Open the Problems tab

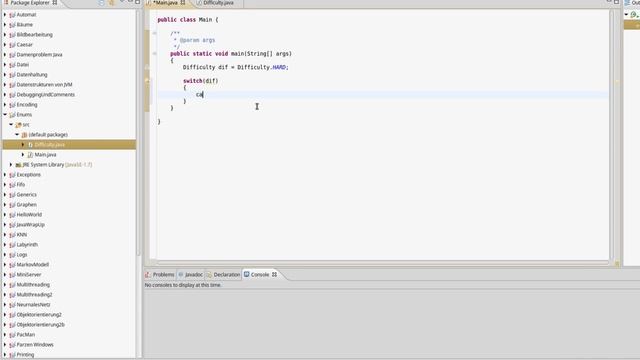160,275
